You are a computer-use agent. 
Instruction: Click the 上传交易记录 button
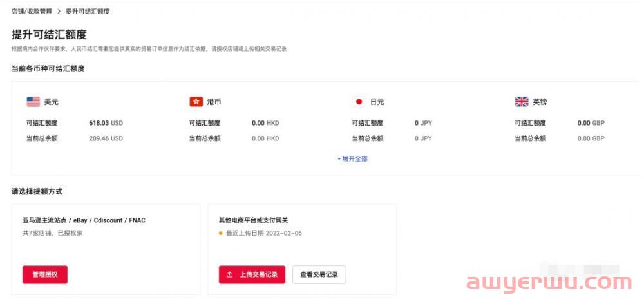coord(252,274)
